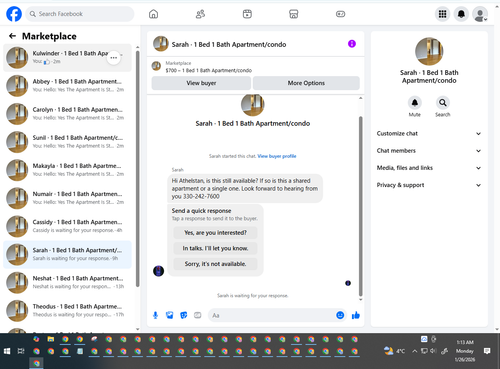Click Sarah's avatar in chat header

coord(161,44)
